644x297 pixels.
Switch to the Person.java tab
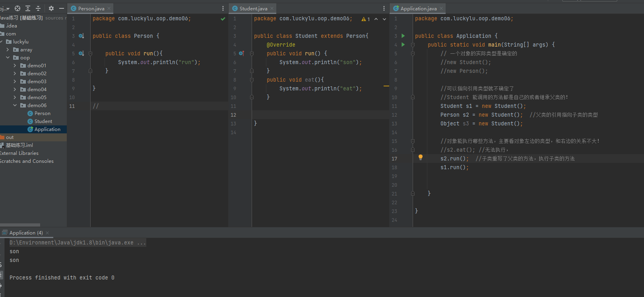click(91, 8)
